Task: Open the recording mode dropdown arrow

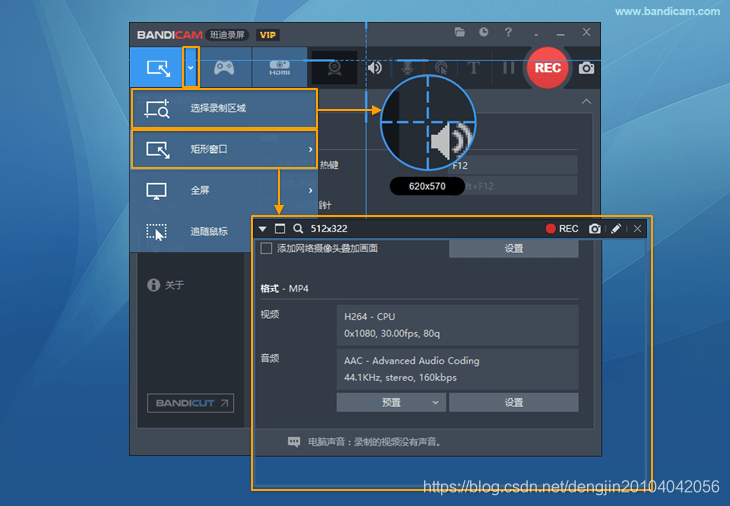Action: [190, 67]
